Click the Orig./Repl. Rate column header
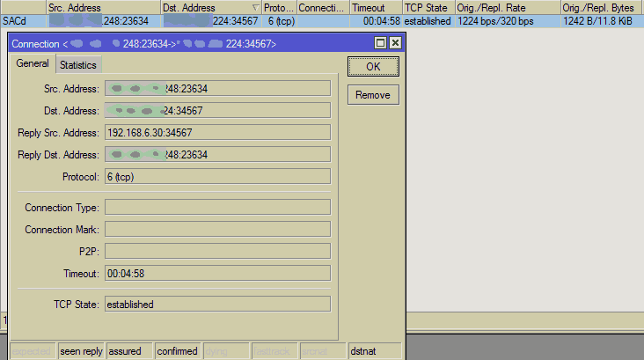 point(508,7)
